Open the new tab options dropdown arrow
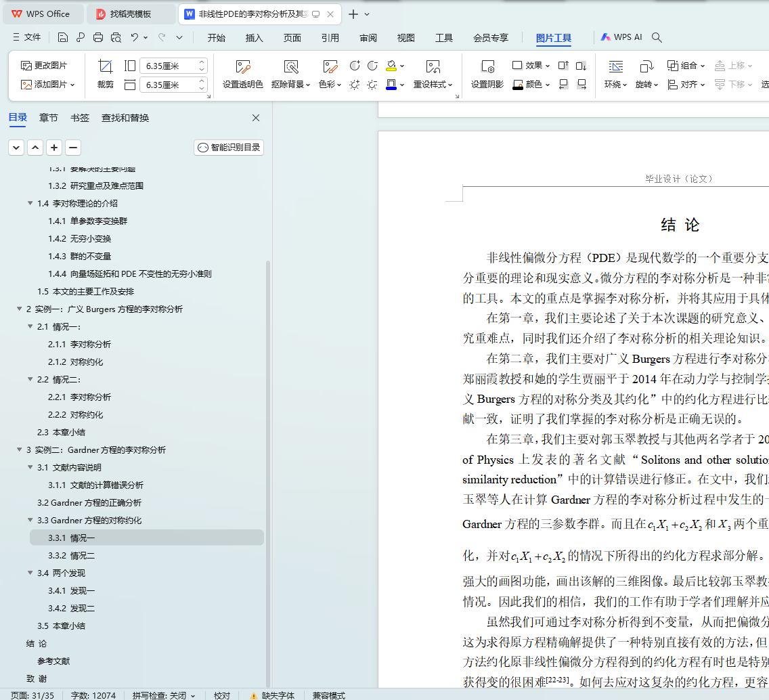 pyautogui.click(x=367, y=14)
